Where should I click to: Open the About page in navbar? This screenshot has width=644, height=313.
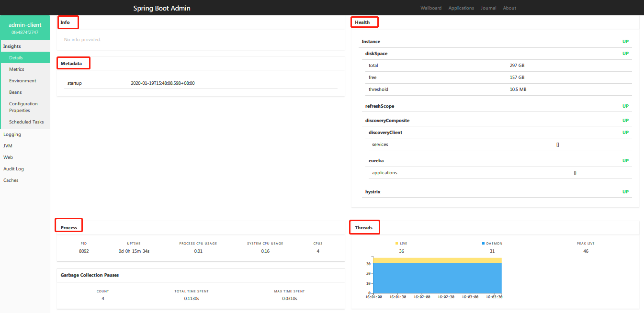point(509,8)
